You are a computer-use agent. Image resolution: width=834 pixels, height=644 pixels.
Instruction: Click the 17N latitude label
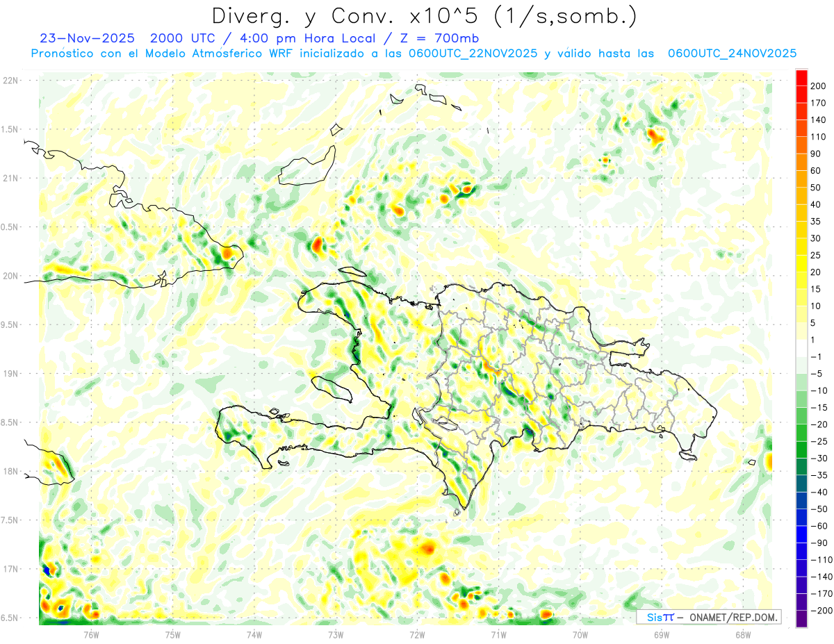click(10, 569)
